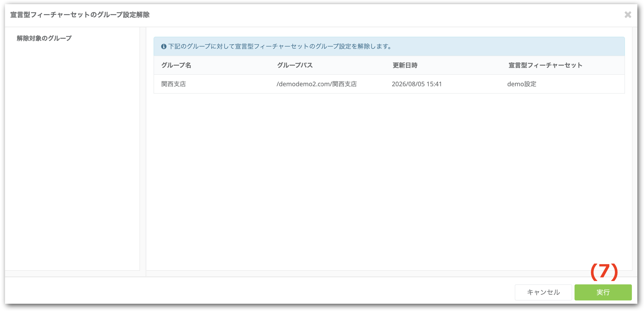Click the info icon in the blue banner
The height and width of the screenshot is (314, 644).
coord(164,46)
